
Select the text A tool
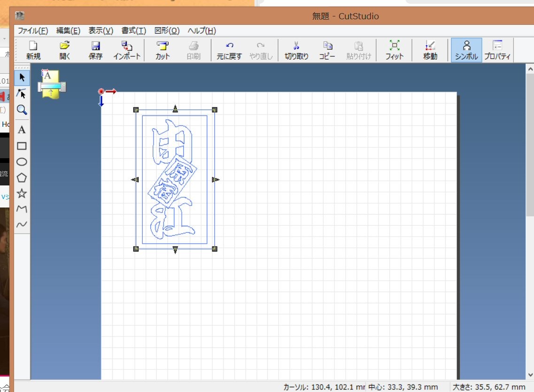coord(22,130)
